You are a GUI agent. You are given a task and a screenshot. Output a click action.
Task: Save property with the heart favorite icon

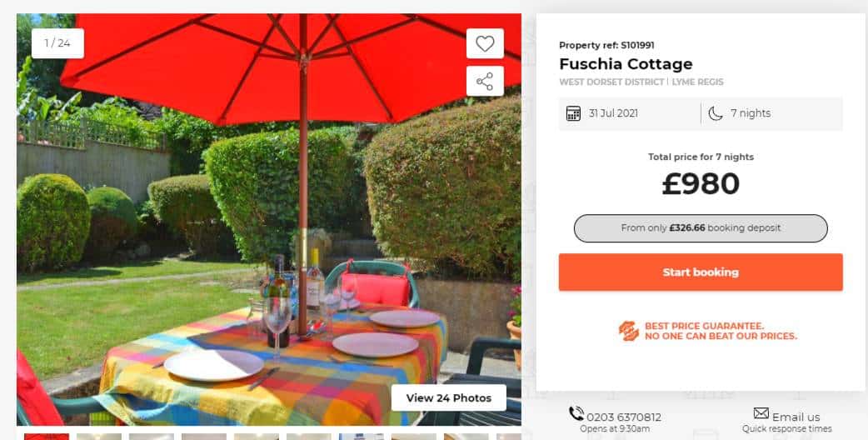[485, 43]
